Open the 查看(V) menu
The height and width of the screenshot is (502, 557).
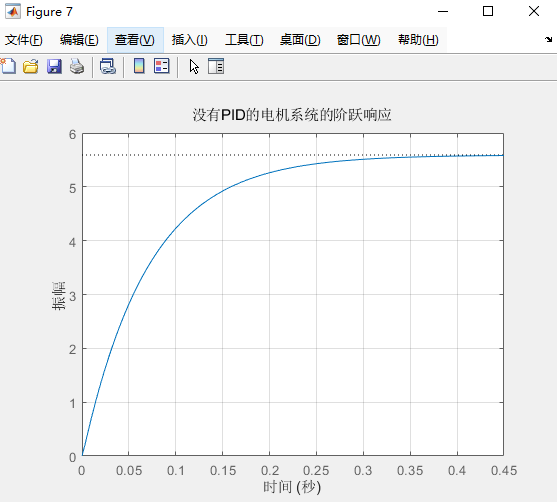[135, 40]
